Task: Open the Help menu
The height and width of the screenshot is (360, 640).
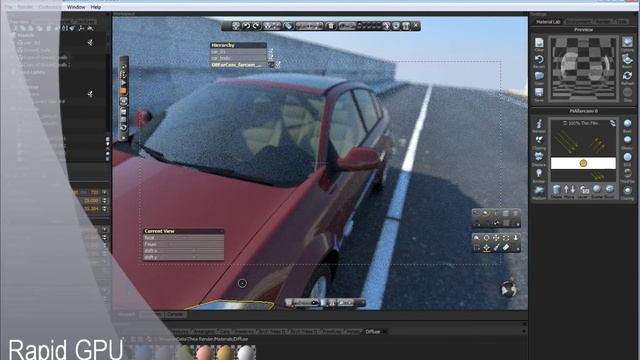Action: [96, 7]
